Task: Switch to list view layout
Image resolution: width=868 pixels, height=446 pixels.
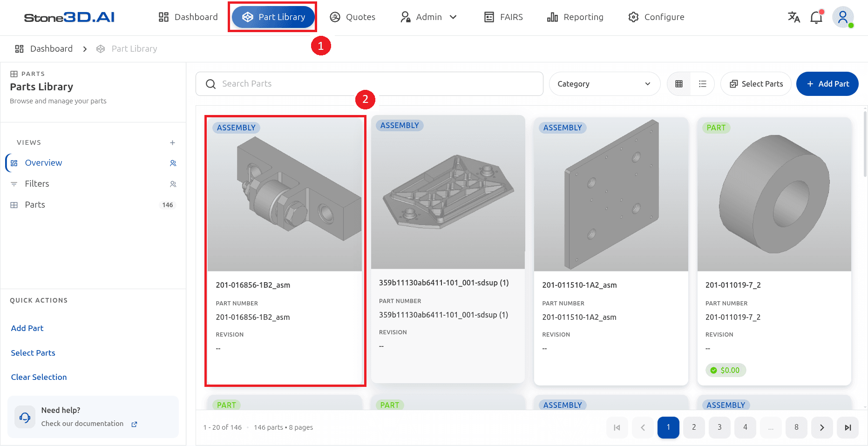Action: [x=703, y=84]
